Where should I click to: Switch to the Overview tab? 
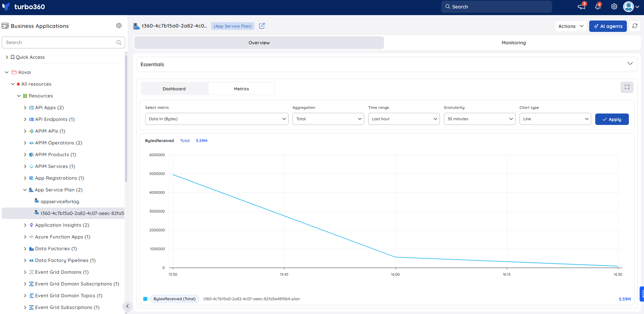[259, 43]
